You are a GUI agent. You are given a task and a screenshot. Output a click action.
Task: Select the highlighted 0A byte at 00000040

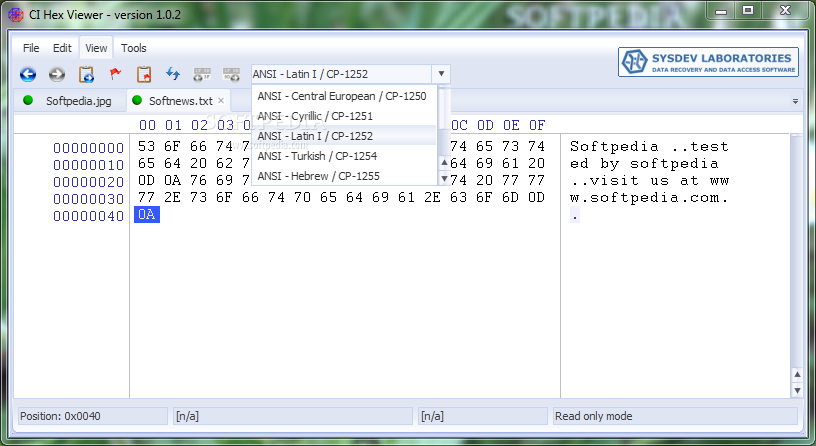pyautogui.click(x=147, y=214)
